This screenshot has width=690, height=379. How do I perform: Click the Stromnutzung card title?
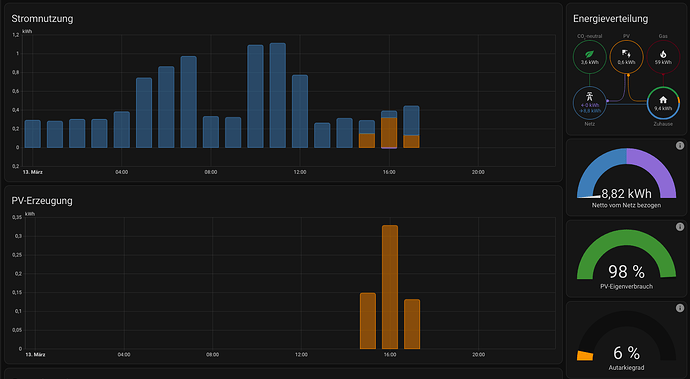click(x=42, y=18)
